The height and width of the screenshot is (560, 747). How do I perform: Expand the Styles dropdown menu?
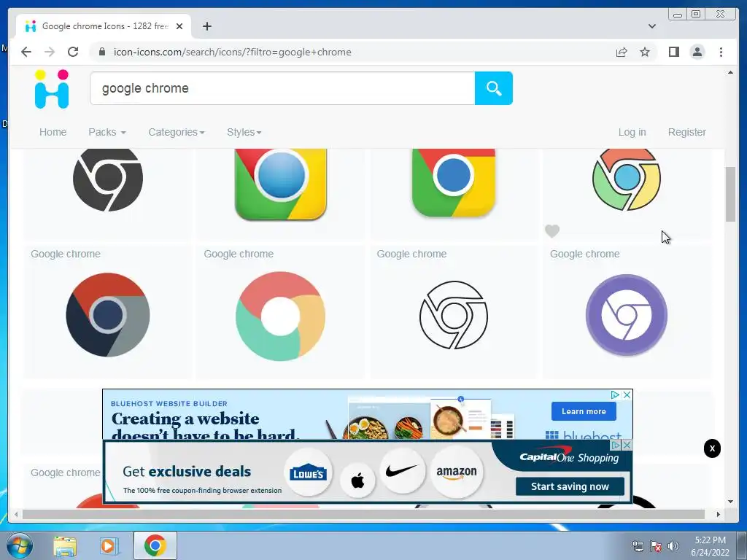point(244,132)
